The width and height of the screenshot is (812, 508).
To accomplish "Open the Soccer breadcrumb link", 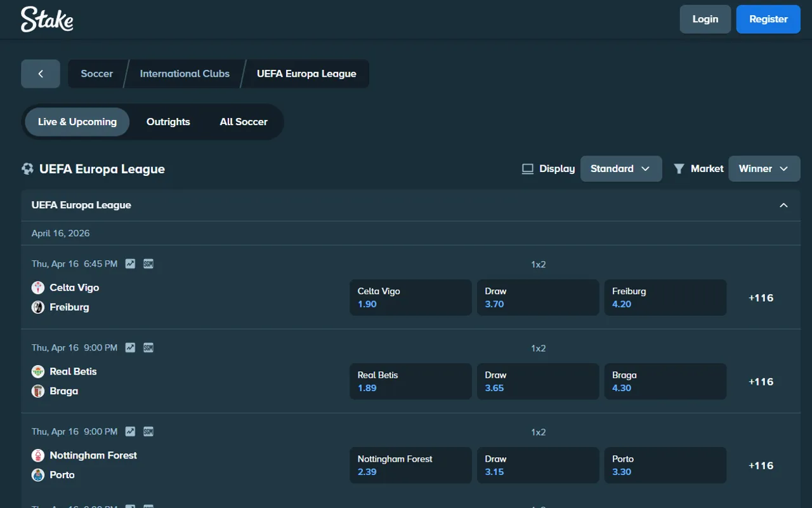I will (96, 74).
